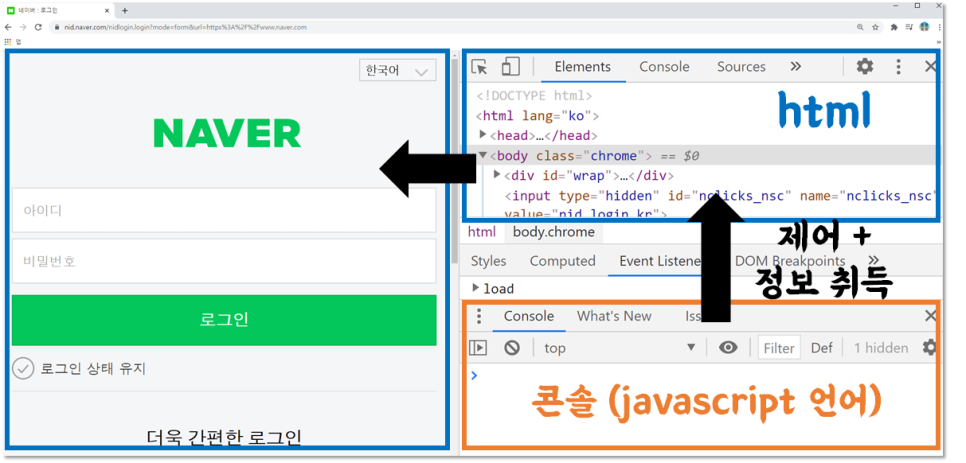Viewport: 966px width, 463px height.
Task: Switch to the Event Listeners pane tab
Action: pos(659,261)
